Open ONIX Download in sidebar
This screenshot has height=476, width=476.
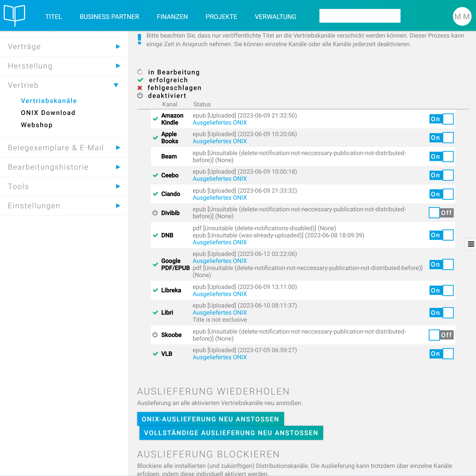[48, 113]
